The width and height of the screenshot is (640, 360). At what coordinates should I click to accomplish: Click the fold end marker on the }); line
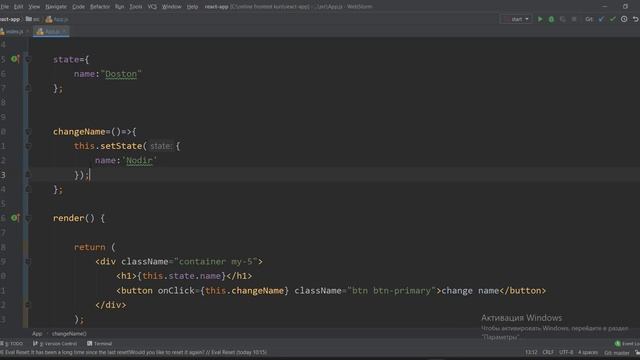[28, 175]
